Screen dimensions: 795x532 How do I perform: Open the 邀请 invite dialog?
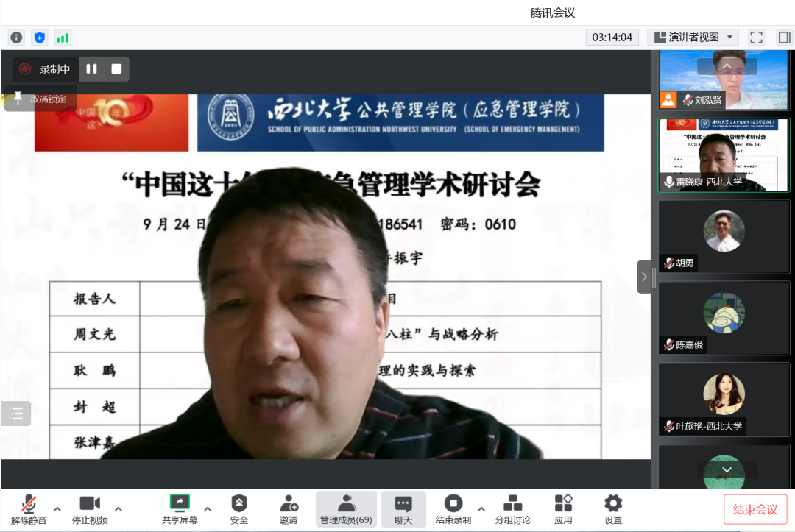pos(289,509)
